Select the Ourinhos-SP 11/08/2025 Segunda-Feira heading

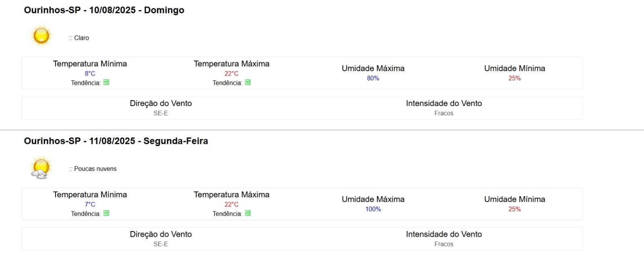pos(116,141)
